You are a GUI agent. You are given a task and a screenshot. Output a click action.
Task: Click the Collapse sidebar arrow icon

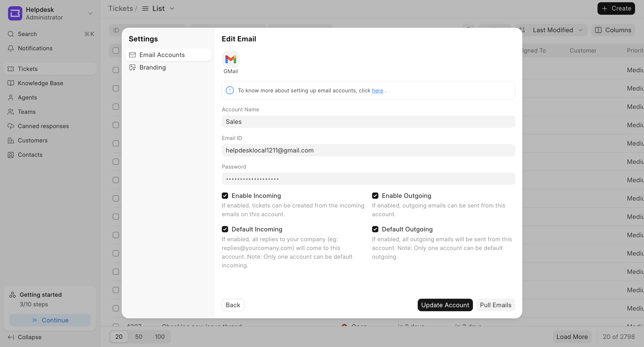[x=11, y=337]
